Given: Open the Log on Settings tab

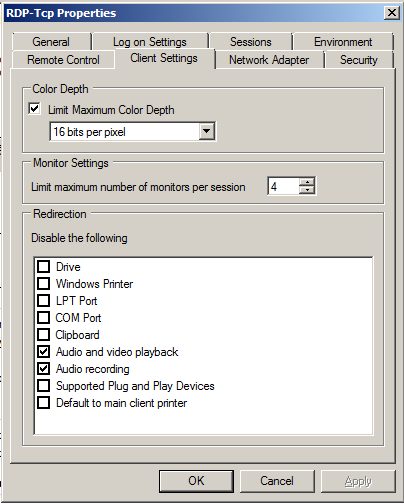Looking at the screenshot, I should (150, 42).
